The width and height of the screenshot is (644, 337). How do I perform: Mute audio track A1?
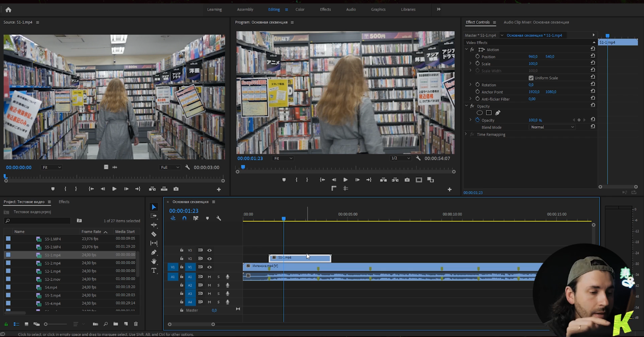209,277
